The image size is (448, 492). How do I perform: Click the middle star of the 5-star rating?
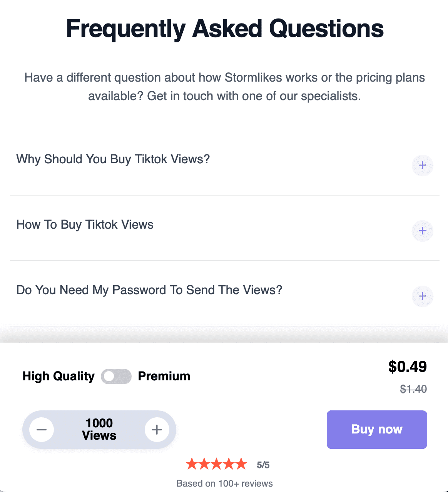coord(217,464)
